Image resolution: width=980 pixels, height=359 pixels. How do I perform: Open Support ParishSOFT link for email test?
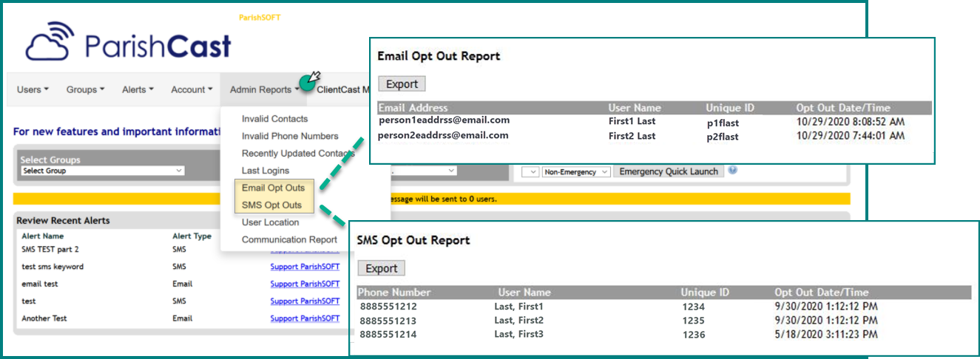click(305, 284)
